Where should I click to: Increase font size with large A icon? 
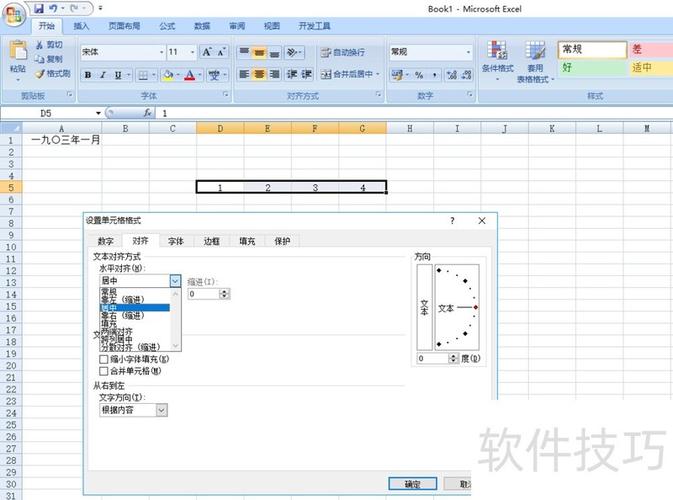pyautogui.click(x=207, y=52)
